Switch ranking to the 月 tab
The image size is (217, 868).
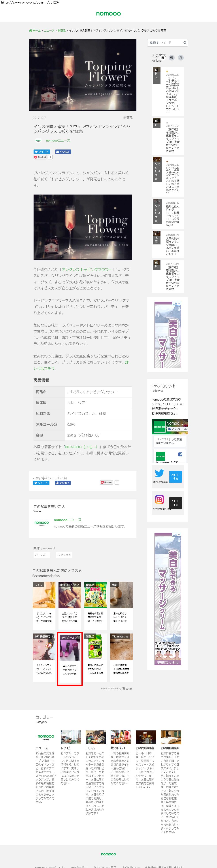pos(181,58)
